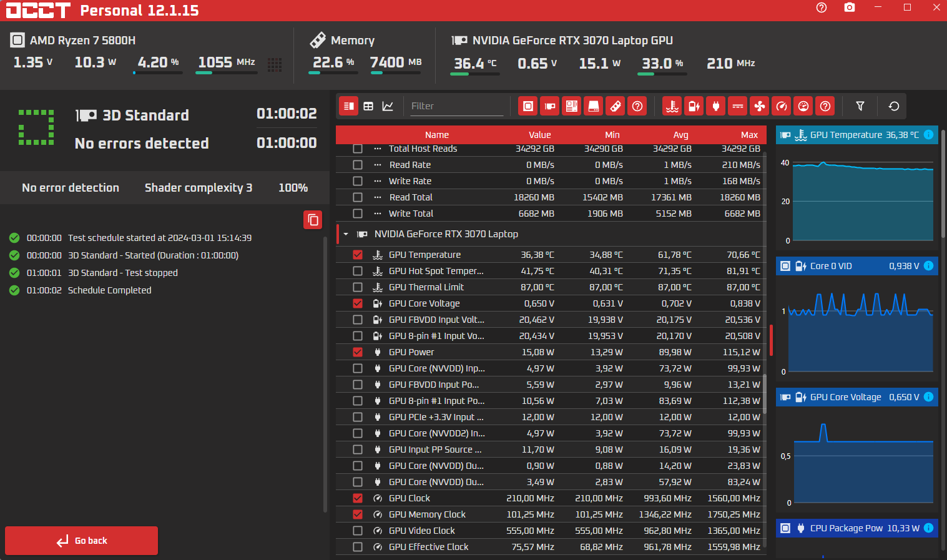This screenshot has width=947, height=560.
Task: Toggle the memory sensors filter button
Action: (616, 106)
